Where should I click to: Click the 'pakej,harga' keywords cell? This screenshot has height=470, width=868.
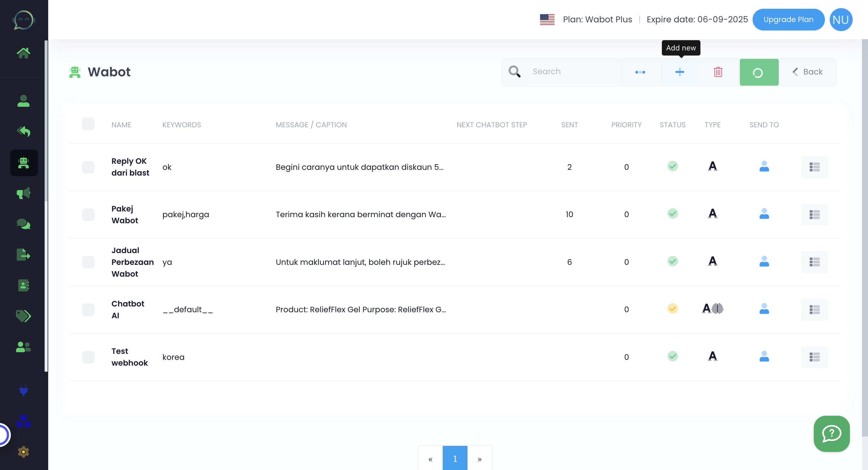[186, 214]
